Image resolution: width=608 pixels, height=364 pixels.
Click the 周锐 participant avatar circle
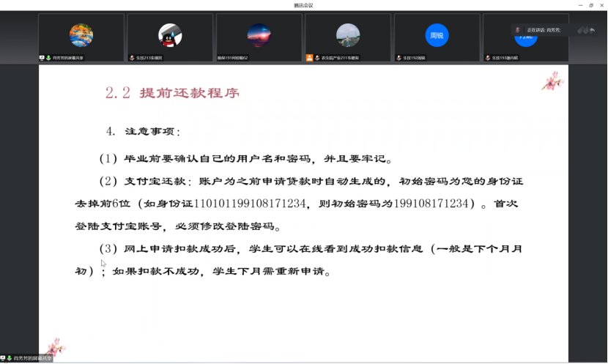(x=437, y=34)
